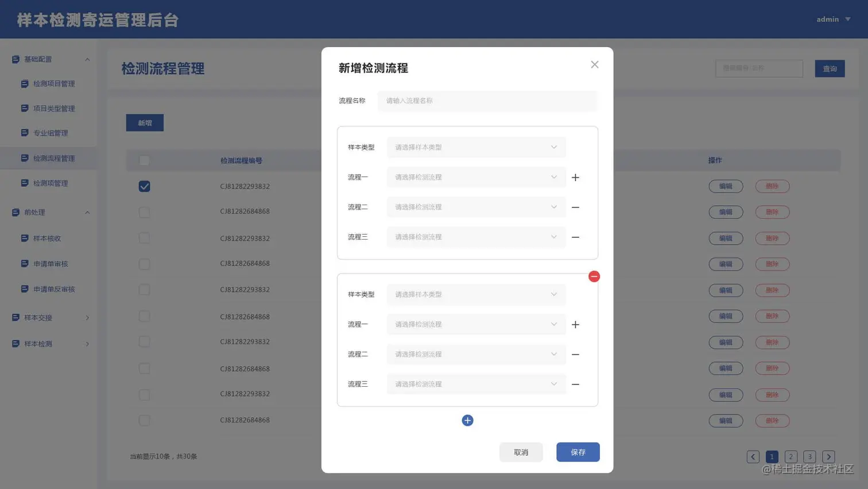Toggle the select-all checkbox in the table header
This screenshot has width=868, height=489.
pyautogui.click(x=144, y=160)
